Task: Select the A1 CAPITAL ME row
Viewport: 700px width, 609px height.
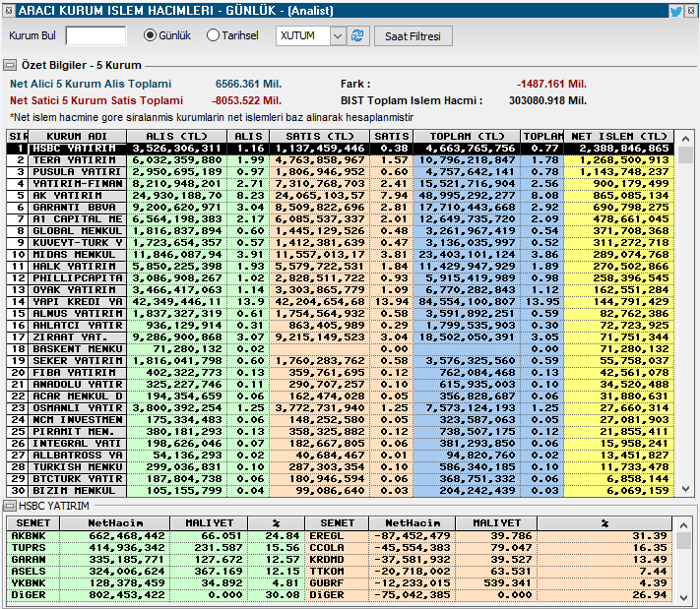Action: tap(341, 219)
